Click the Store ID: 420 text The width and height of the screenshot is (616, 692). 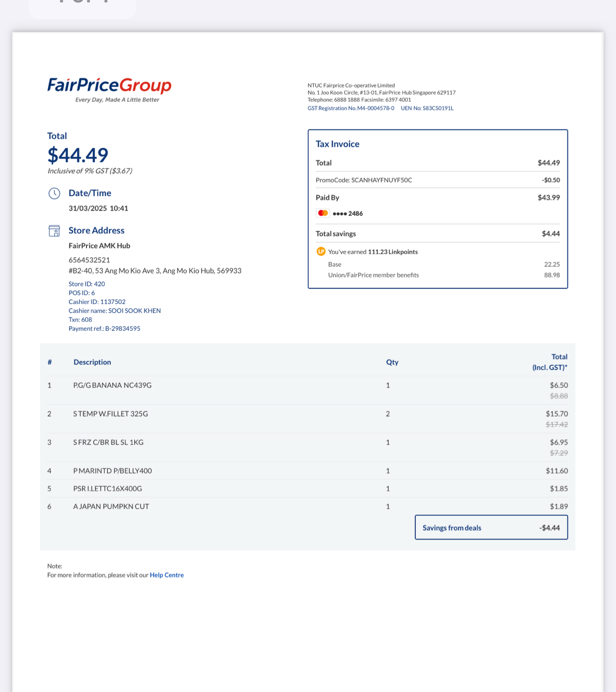coord(86,284)
